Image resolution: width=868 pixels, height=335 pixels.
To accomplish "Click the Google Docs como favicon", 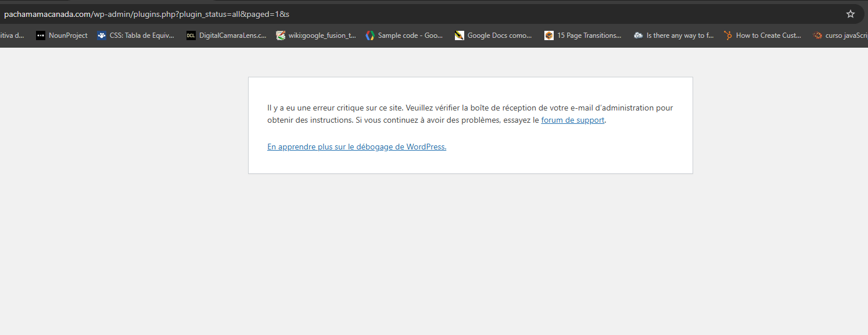I will tap(460, 35).
